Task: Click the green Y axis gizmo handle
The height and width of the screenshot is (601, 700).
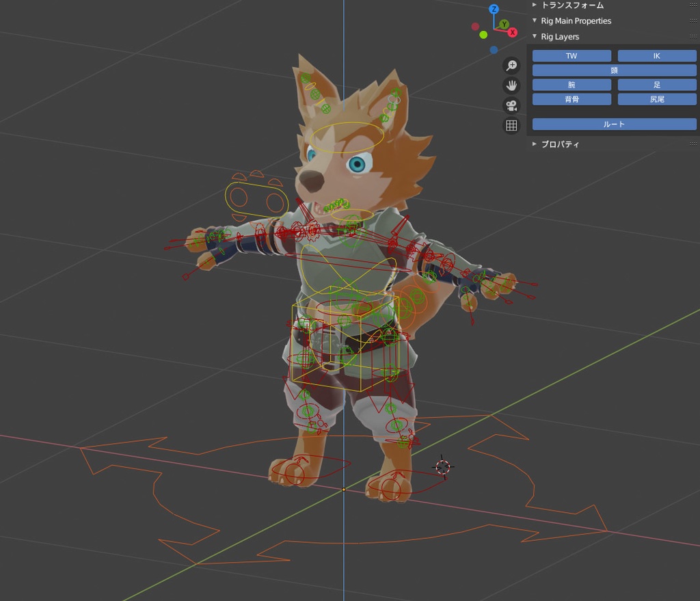Action: click(504, 24)
